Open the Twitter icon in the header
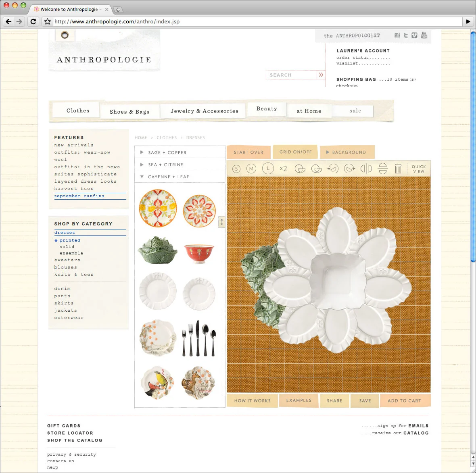 (x=406, y=35)
